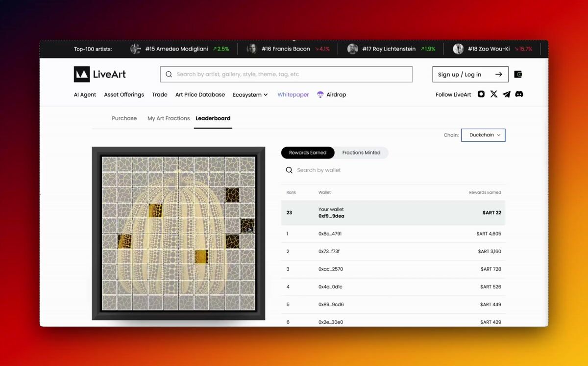Viewport: 588px width, 366px height.
Task: Click the Top-100 artists label
Action: click(93, 49)
